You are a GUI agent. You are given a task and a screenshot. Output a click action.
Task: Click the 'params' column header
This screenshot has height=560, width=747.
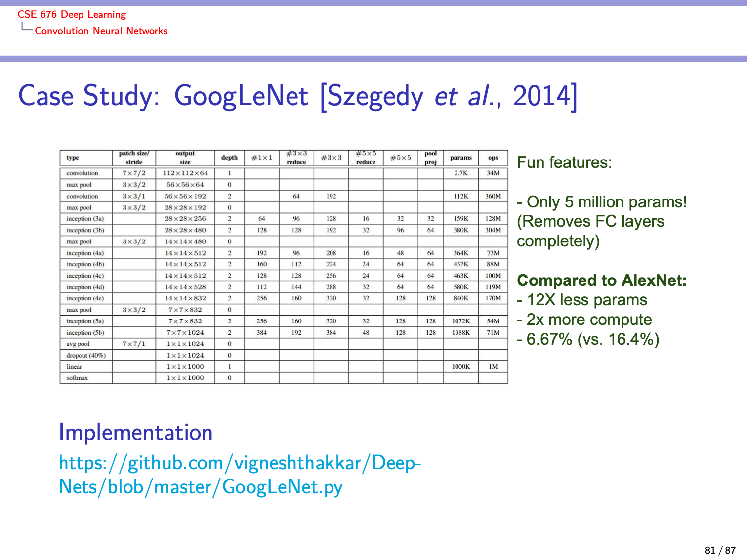461,158
